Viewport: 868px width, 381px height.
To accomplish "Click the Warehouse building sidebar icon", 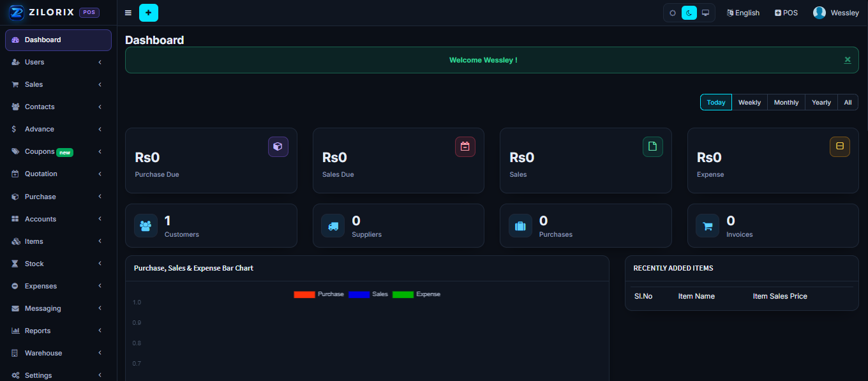I will (x=15, y=353).
